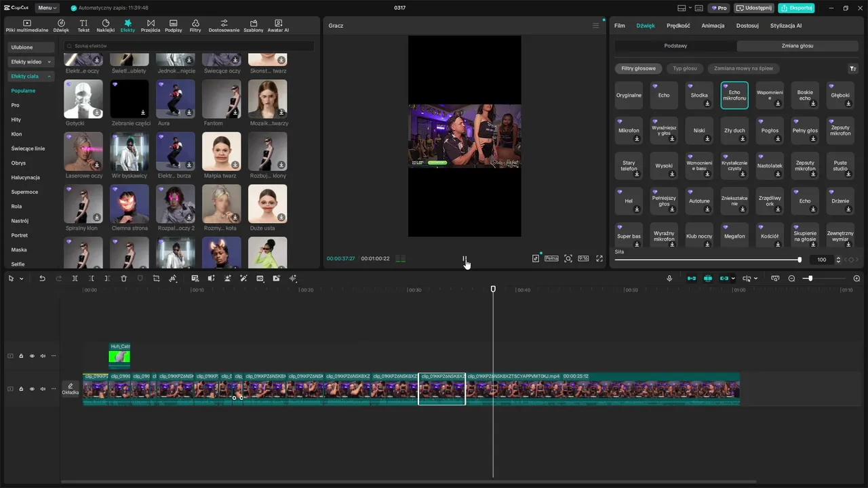This screenshot has width=868, height=488.
Task: Hide the main video track with eye icon
Action: coord(32,389)
